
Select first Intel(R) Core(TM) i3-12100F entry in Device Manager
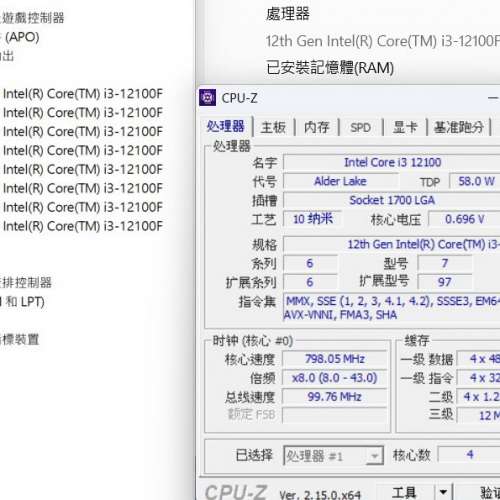pos(83,94)
